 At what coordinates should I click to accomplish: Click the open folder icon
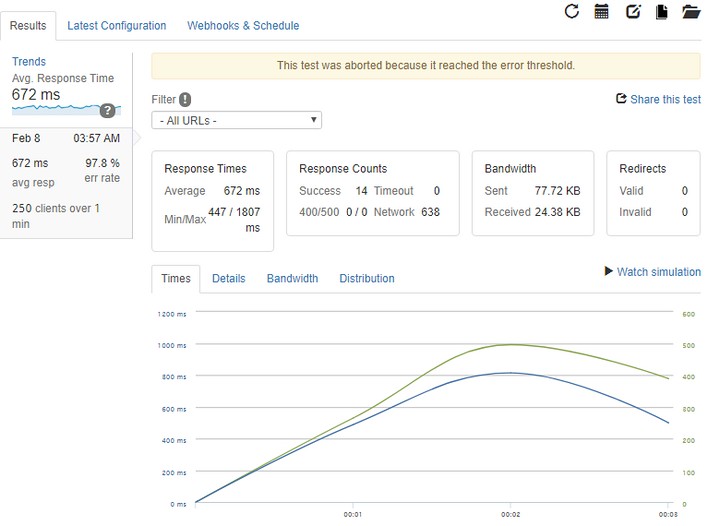[x=691, y=12]
